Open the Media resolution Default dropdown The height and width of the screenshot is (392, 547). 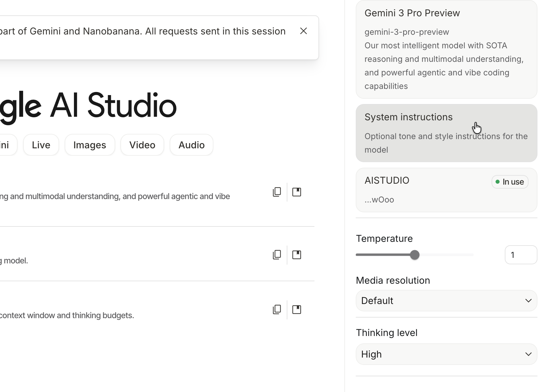[447, 301]
